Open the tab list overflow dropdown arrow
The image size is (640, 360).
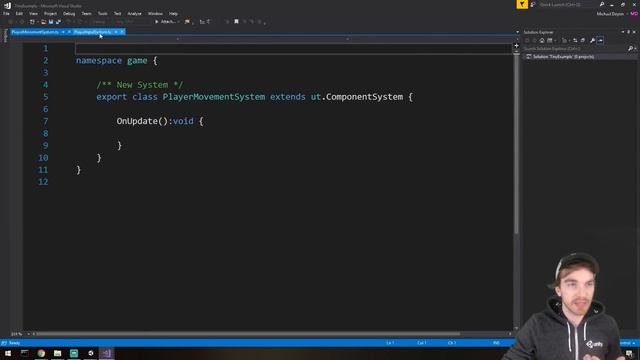tap(517, 32)
